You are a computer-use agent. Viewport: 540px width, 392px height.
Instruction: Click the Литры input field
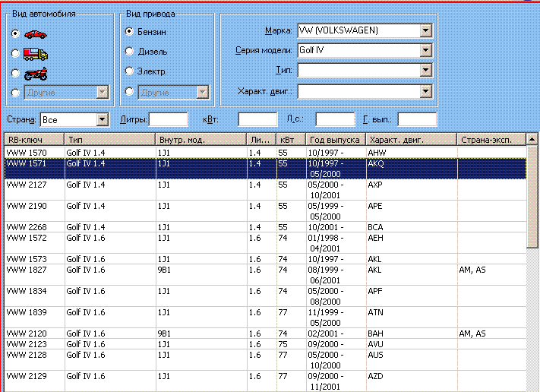[x=168, y=119]
